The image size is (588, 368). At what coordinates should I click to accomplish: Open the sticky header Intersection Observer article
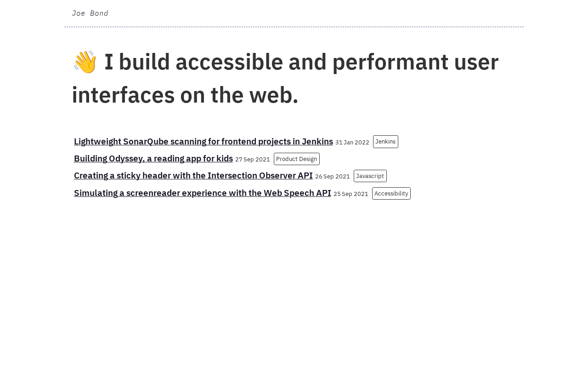pyautogui.click(x=193, y=176)
